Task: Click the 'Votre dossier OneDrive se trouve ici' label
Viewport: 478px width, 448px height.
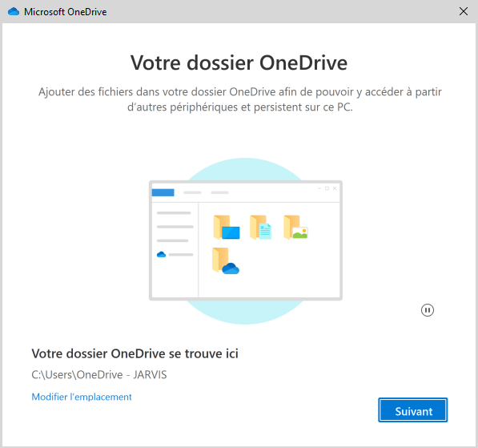Action: tap(135, 353)
